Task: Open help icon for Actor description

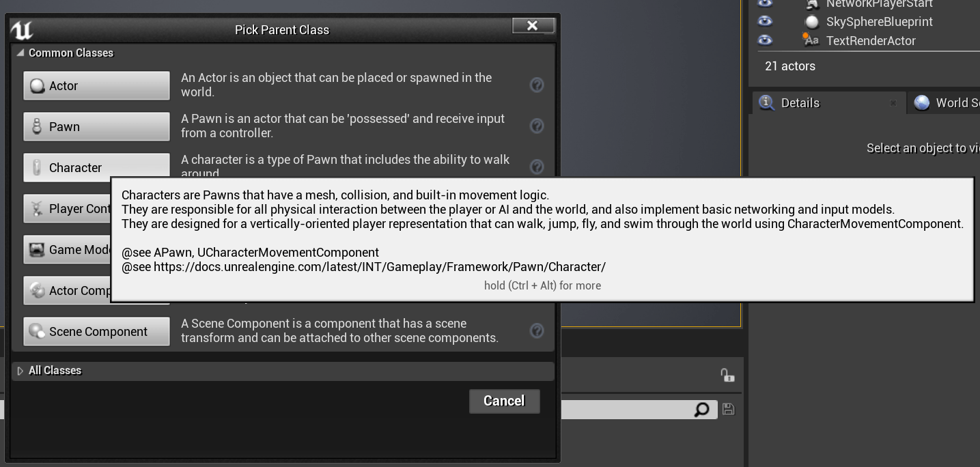Action: (537, 85)
